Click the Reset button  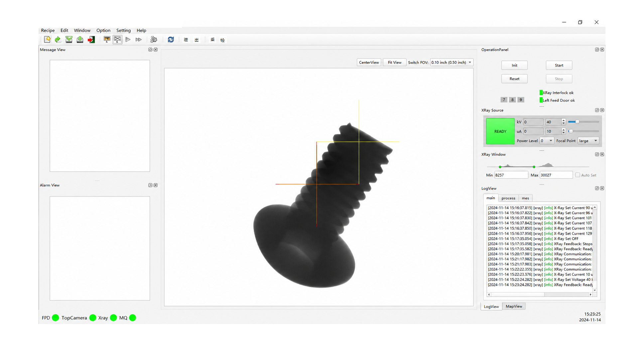(x=514, y=79)
